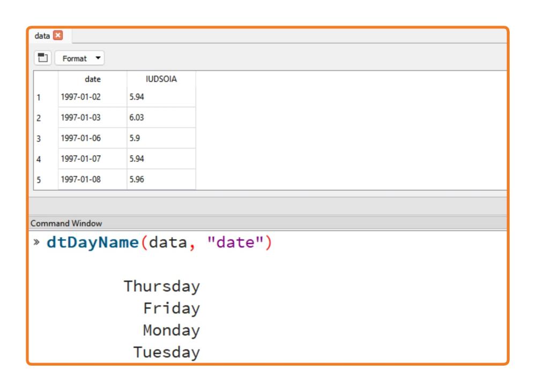
Task: Click the cell containing 6.03
Action: (161, 117)
